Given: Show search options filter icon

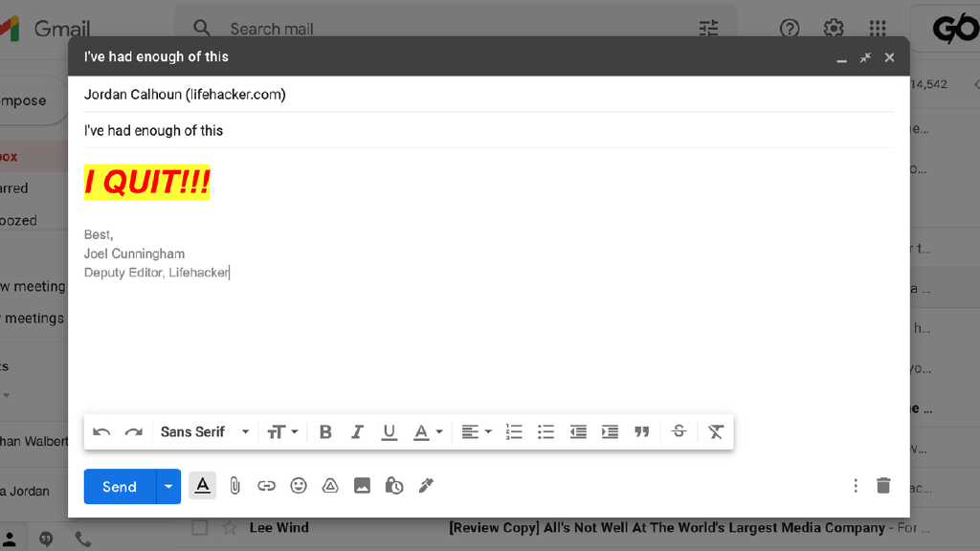Looking at the screenshot, I should tap(708, 28).
